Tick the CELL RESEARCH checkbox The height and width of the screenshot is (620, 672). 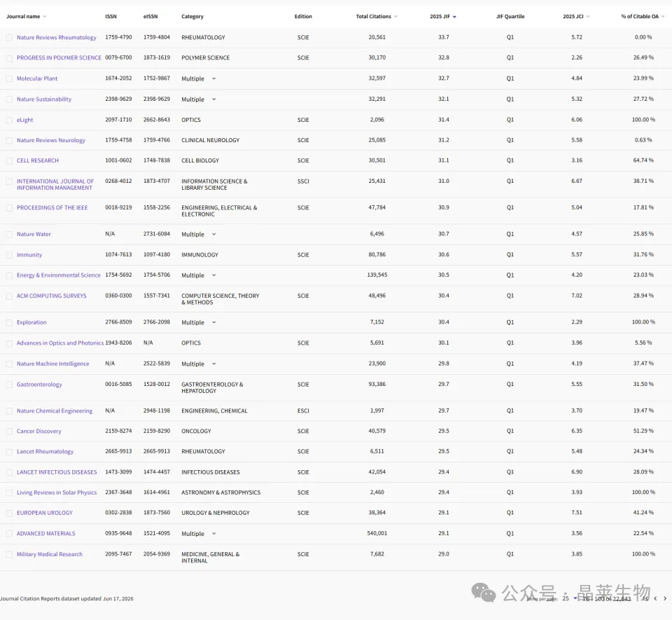[9, 161]
